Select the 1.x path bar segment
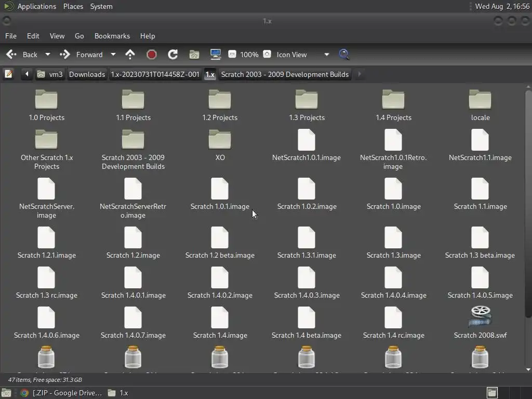Image resolution: width=532 pixels, height=399 pixels. [210, 74]
